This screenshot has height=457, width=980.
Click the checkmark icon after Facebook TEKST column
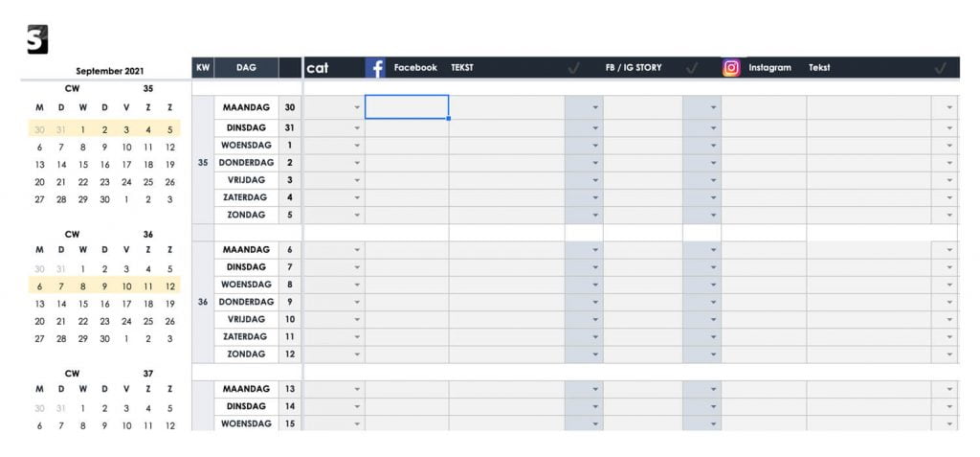573,68
